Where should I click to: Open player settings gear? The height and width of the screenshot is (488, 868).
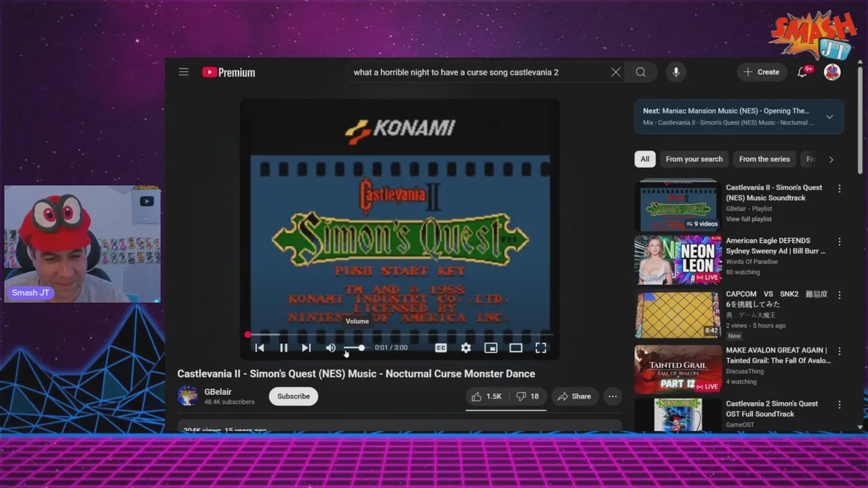click(x=466, y=348)
